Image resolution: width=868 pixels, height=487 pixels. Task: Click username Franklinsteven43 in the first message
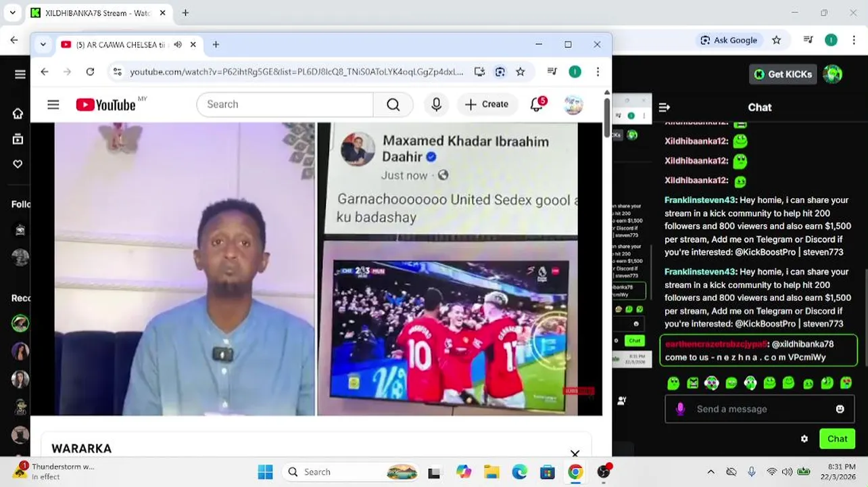(700, 200)
